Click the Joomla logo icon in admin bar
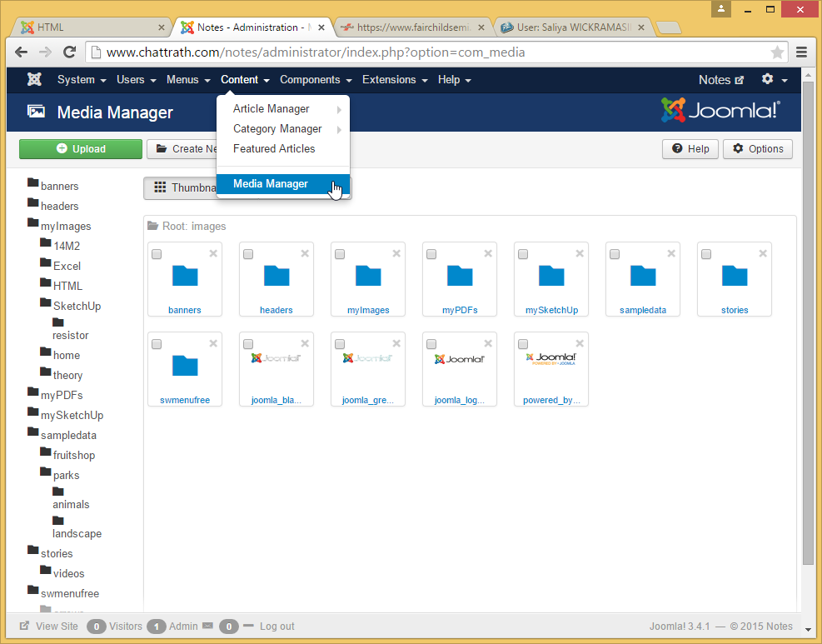Viewport: 822px width, 644px height. pos(34,80)
